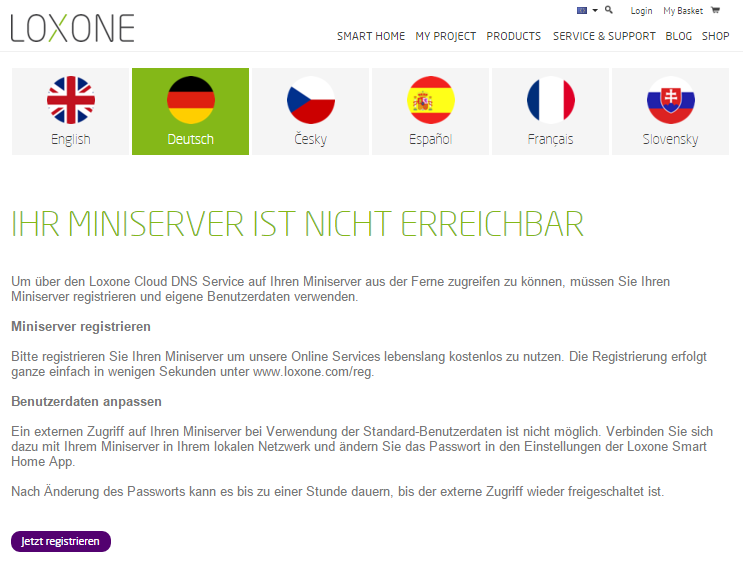The width and height of the screenshot is (743, 561).
Task: Choose the Français language label
Action: [x=551, y=139]
